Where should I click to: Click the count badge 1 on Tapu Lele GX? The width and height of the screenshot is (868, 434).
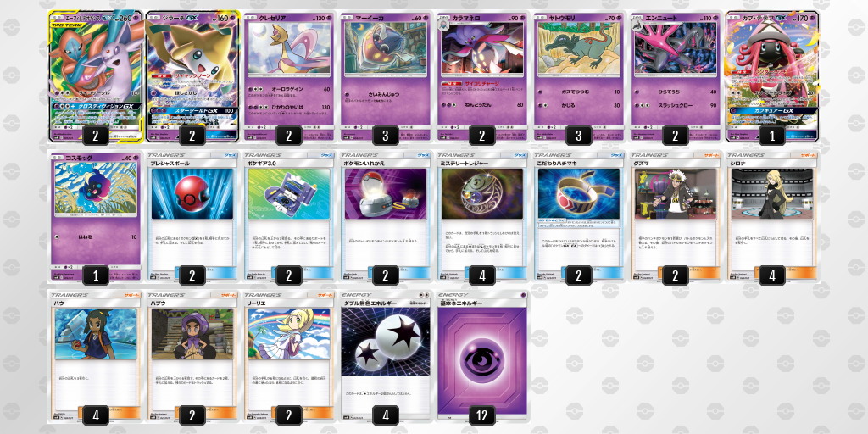pyautogui.click(x=771, y=135)
